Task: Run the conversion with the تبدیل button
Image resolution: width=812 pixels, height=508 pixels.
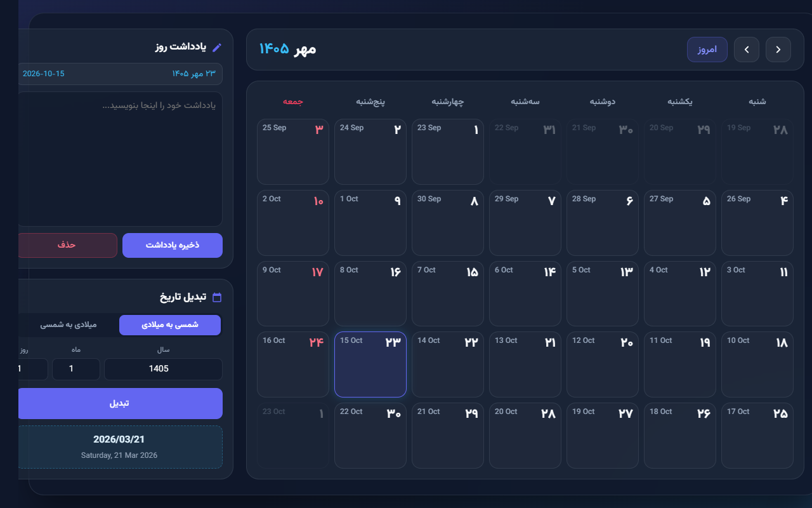Action: (x=120, y=403)
